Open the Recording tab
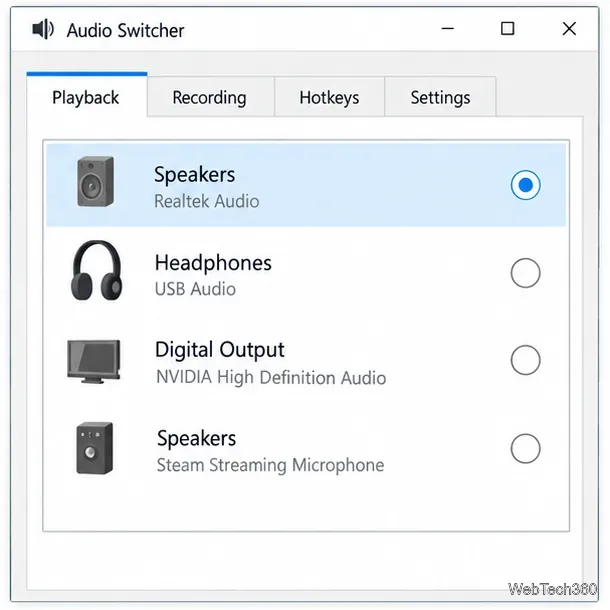Image resolution: width=610 pixels, height=610 pixels. (210, 97)
